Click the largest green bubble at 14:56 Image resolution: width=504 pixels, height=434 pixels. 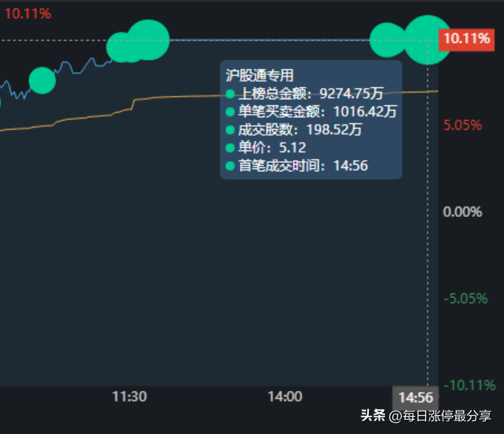point(427,40)
